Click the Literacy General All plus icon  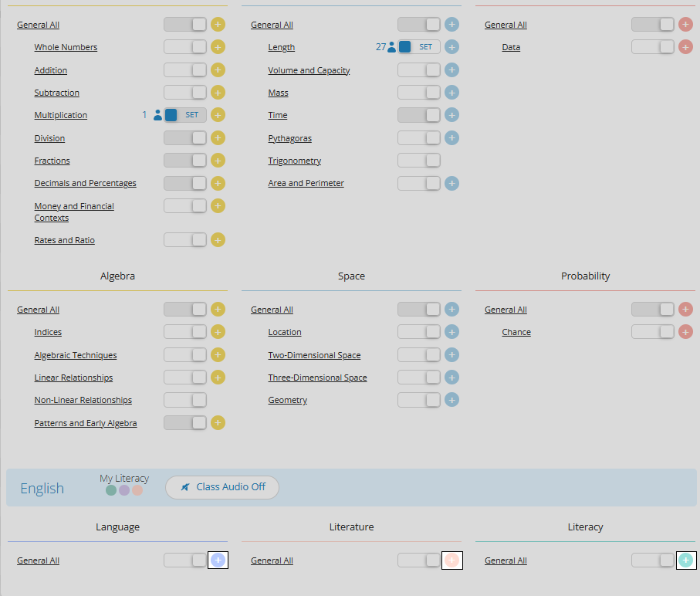(685, 560)
